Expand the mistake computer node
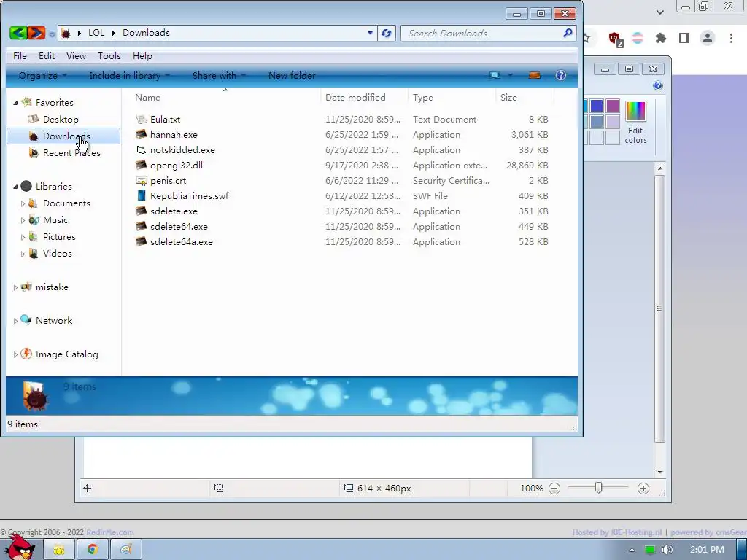This screenshot has width=747, height=560. pos(15,287)
